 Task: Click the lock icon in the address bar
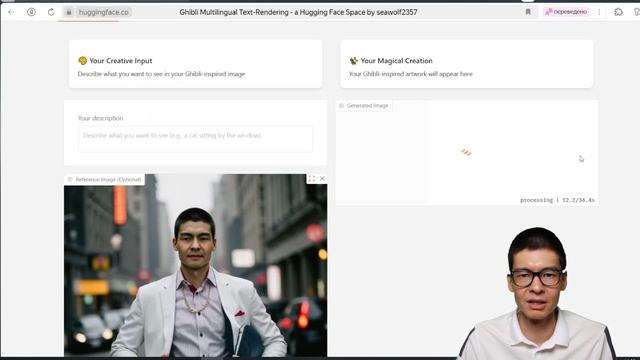pyautogui.click(x=69, y=12)
